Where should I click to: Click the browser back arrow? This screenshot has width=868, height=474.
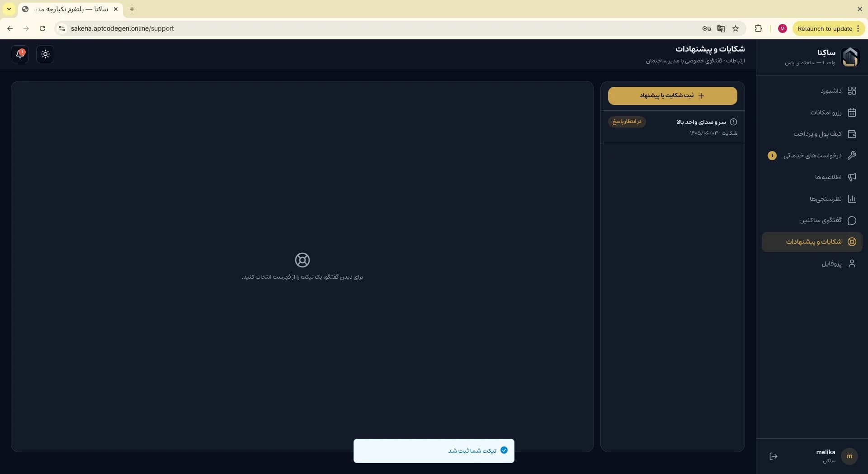(x=10, y=28)
